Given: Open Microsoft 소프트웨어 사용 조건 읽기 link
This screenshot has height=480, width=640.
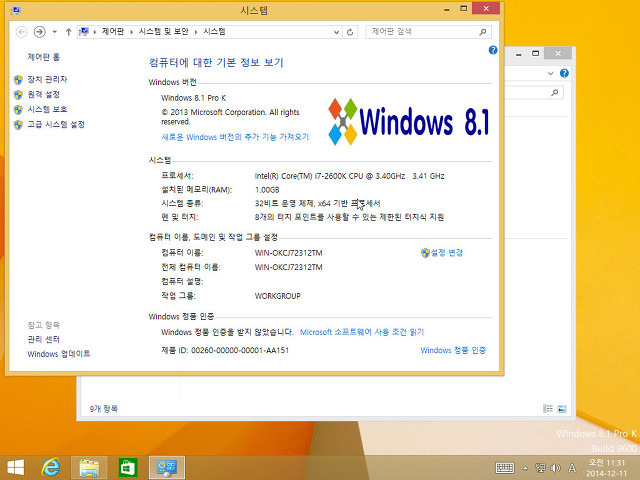Looking at the screenshot, I should tap(362, 332).
